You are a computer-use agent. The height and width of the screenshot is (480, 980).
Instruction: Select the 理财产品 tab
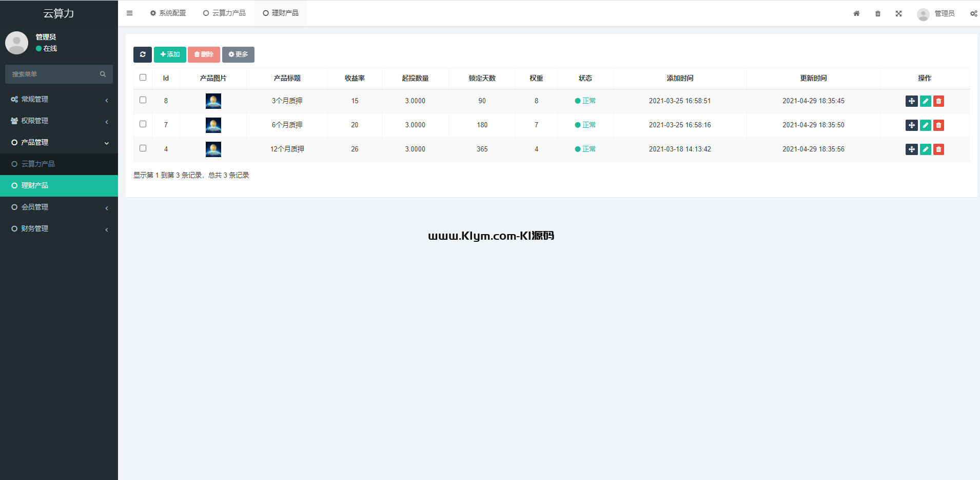pos(281,13)
